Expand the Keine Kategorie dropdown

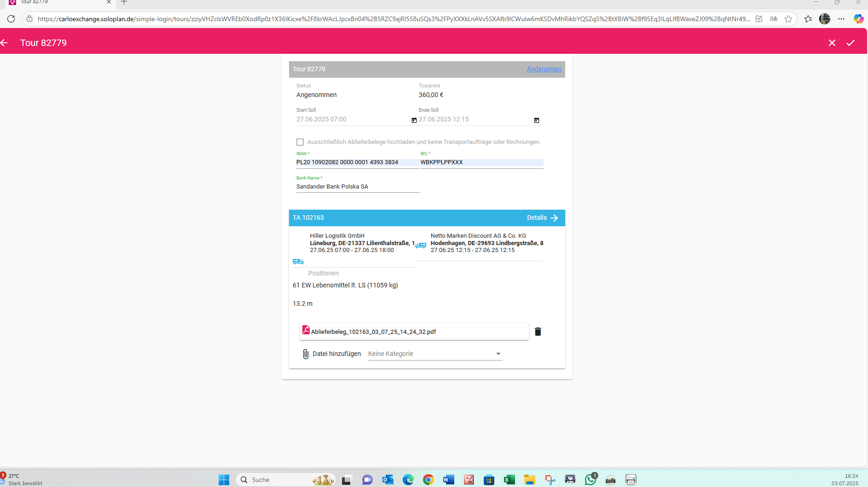point(435,354)
